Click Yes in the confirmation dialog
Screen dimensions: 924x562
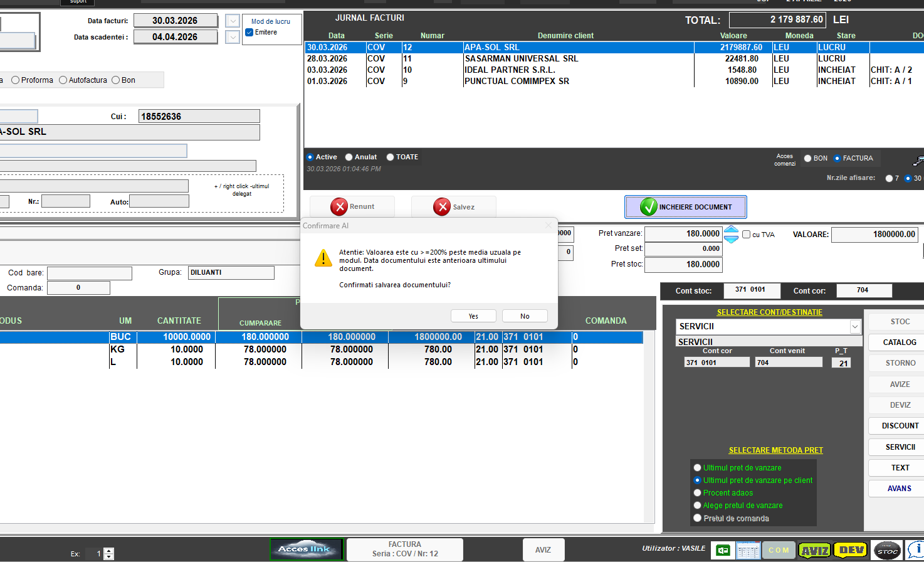(x=473, y=316)
